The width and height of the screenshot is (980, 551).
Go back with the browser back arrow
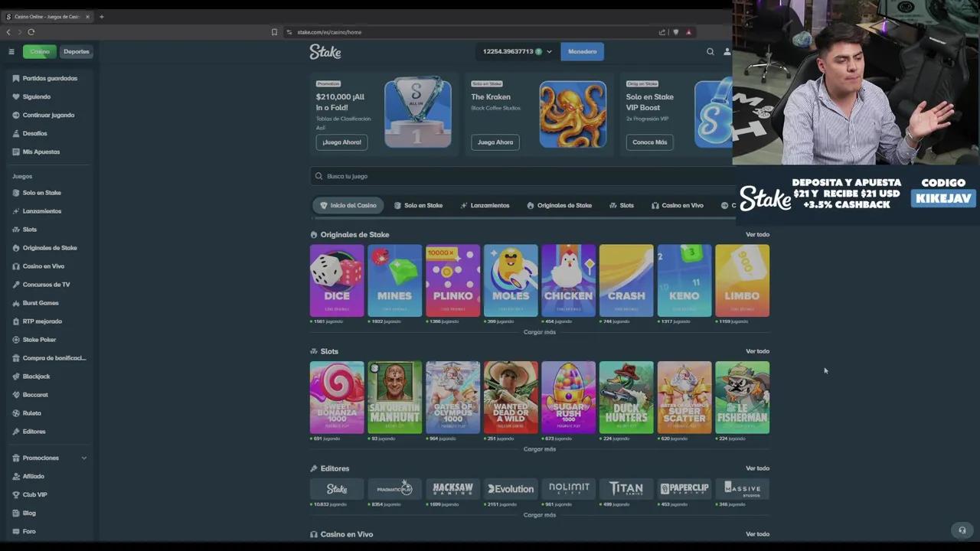click(8, 32)
